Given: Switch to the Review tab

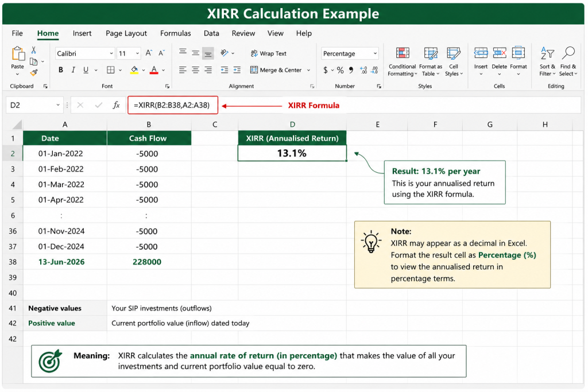Looking at the screenshot, I should (x=243, y=33).
